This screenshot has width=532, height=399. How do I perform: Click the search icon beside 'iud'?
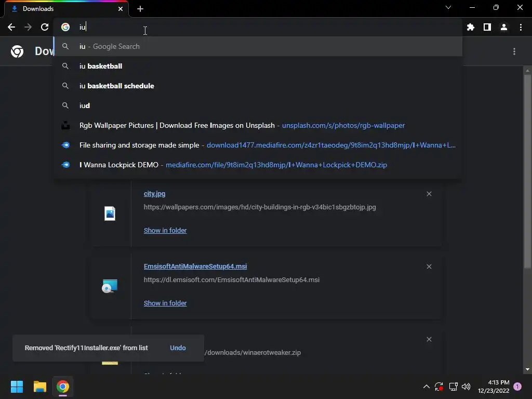point(65,105)
